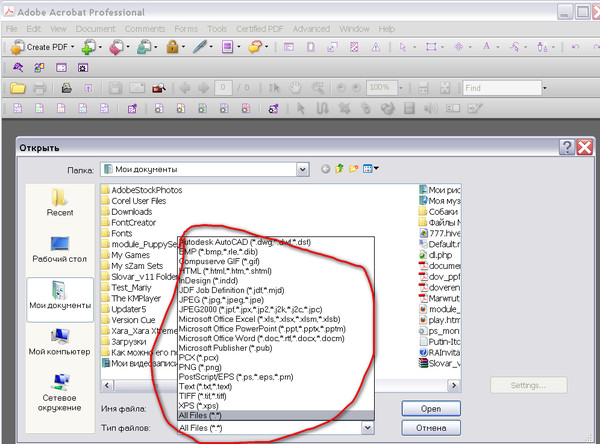Open Recent places in the left sidebar
The width and height of the screenshot is (600, 444).
tap(60, 200)
